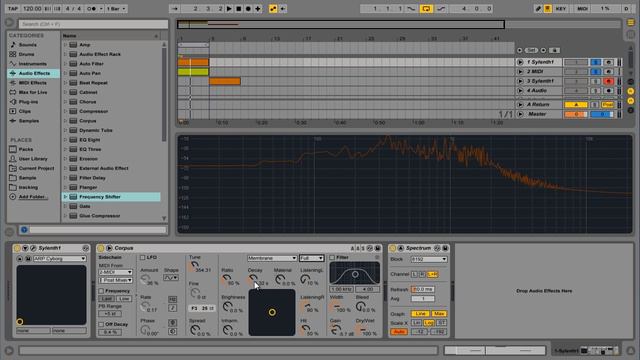Click the transport Play button
The image size is (640, 360).
(x=229, y=9)
